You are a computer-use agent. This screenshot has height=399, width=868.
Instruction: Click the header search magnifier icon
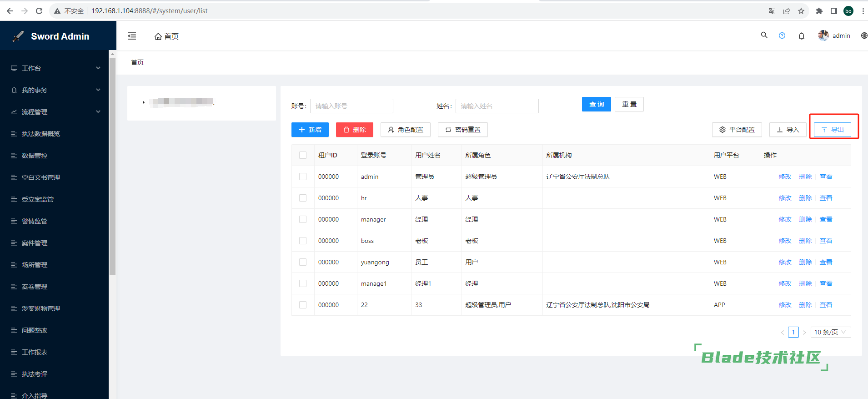point(764,35)
